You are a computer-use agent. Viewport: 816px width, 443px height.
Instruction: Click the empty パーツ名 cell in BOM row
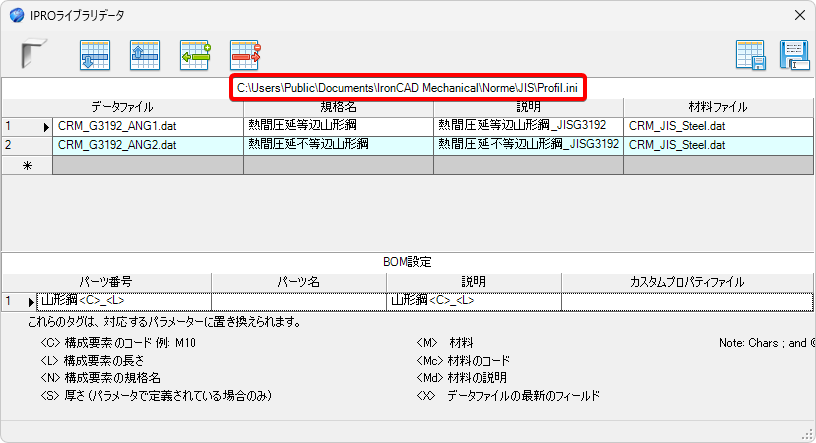(x=299, y=301)
